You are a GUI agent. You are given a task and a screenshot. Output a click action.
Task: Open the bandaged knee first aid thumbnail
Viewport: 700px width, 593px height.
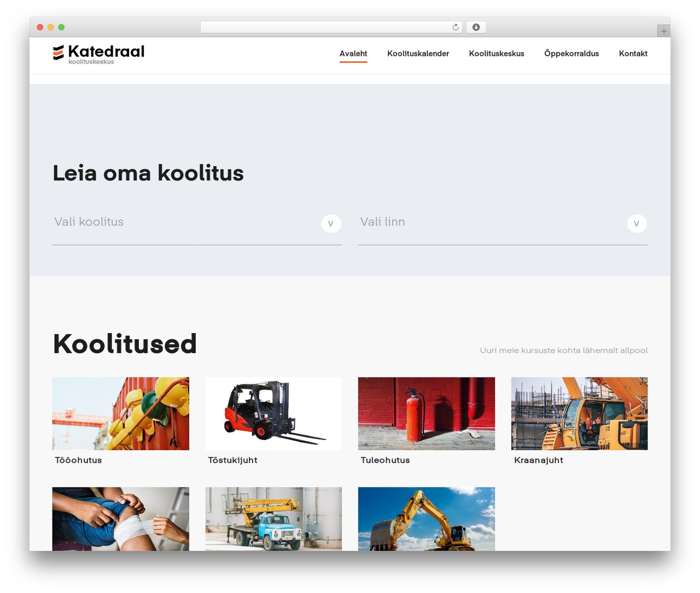click(x=121, y=519)
